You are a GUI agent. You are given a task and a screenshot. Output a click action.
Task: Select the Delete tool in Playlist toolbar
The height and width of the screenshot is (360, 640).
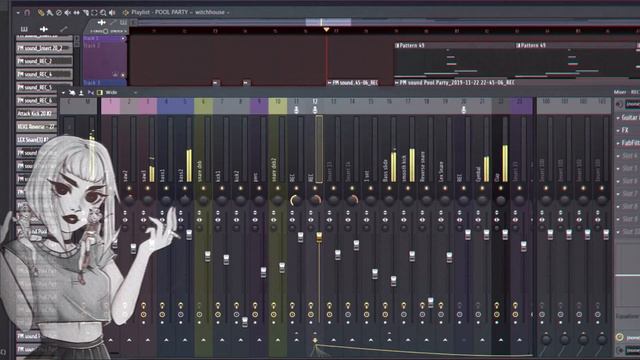click(x=59, y=13)
